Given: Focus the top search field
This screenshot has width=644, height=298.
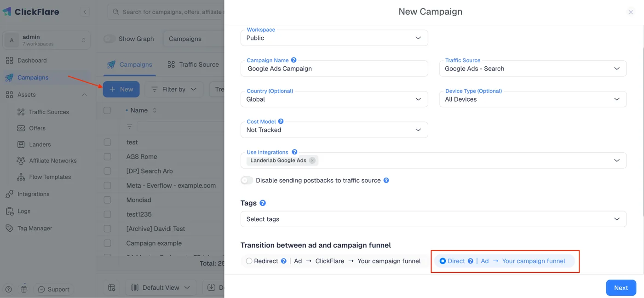Looking at the screenshot, I should pos(167,12).
